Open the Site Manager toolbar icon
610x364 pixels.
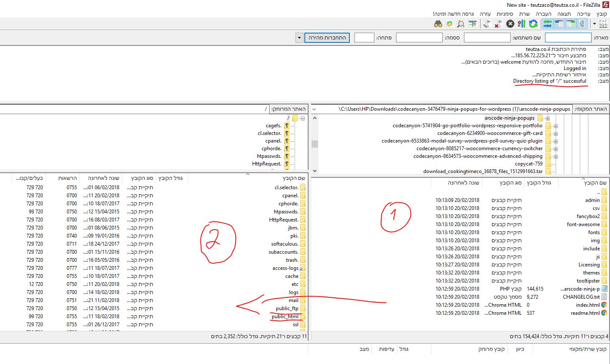603,24
